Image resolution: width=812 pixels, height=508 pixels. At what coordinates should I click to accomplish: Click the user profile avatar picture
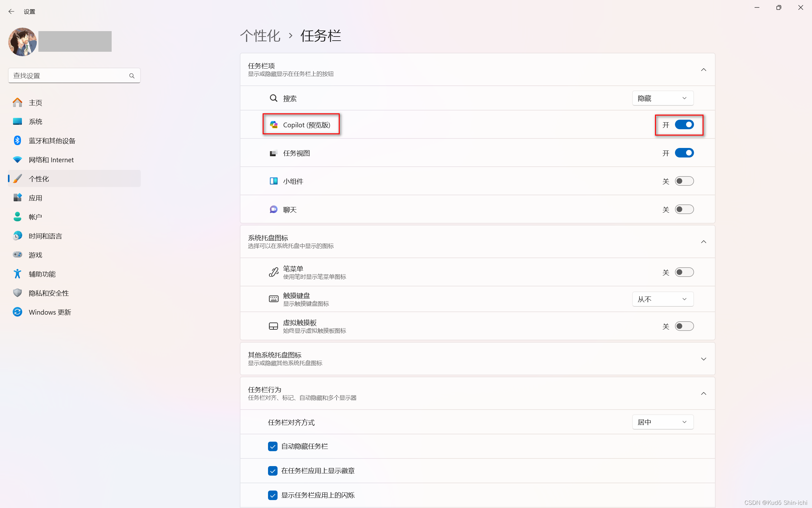point(23,42)
